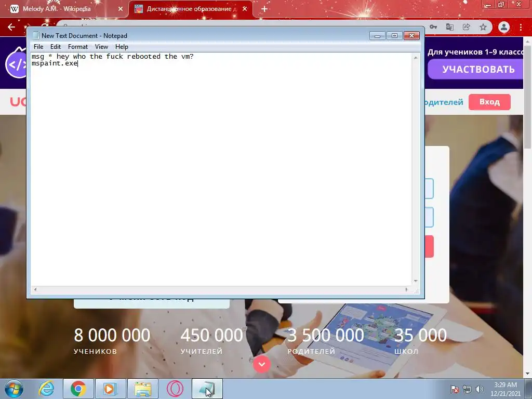Bookmark this page with the star icon

pos(483,27)
